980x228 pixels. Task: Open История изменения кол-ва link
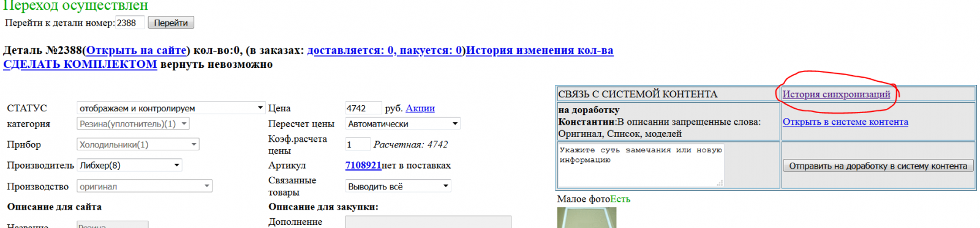[540, 50]
